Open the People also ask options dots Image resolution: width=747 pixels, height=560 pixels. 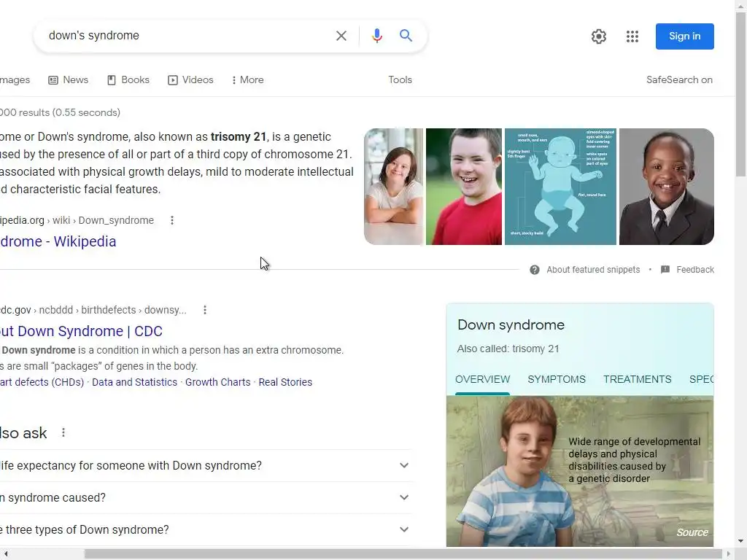click(63, 433)
